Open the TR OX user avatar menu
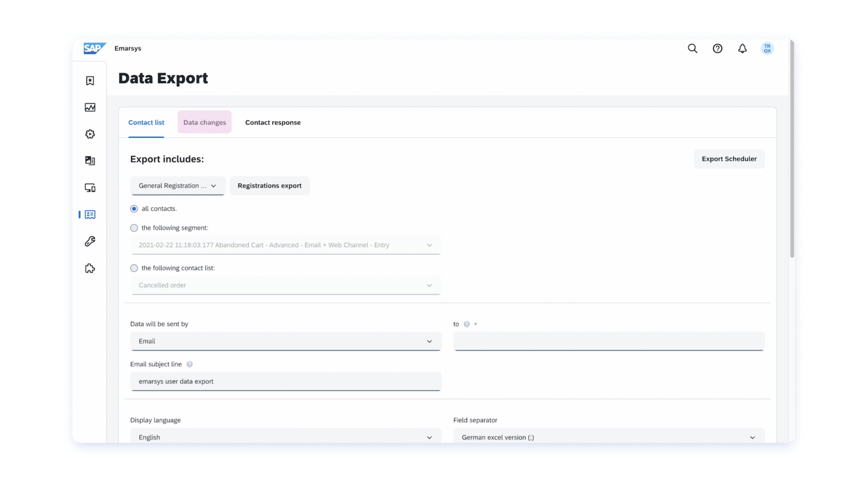Screen dimensions: 868x482 coord(767,49)
